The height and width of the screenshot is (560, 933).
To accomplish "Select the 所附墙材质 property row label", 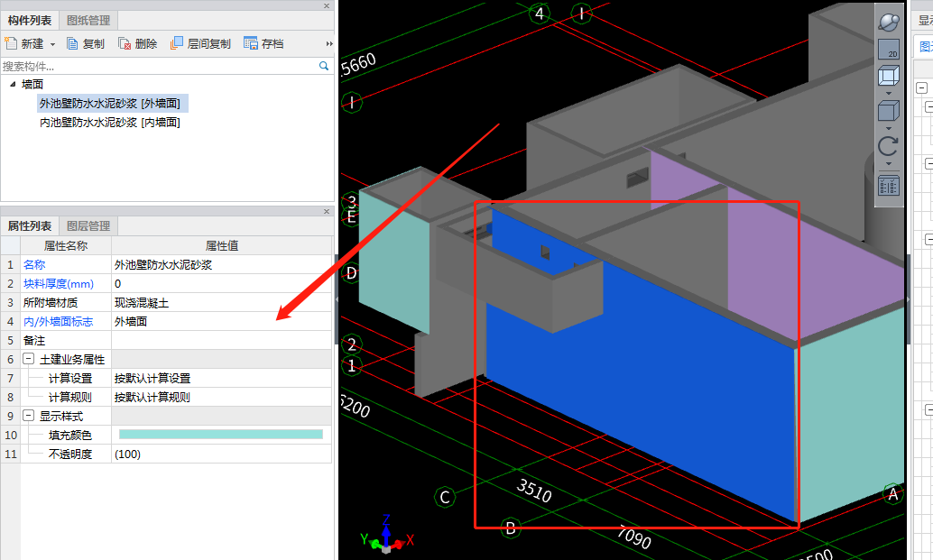I will pos(51,303).
